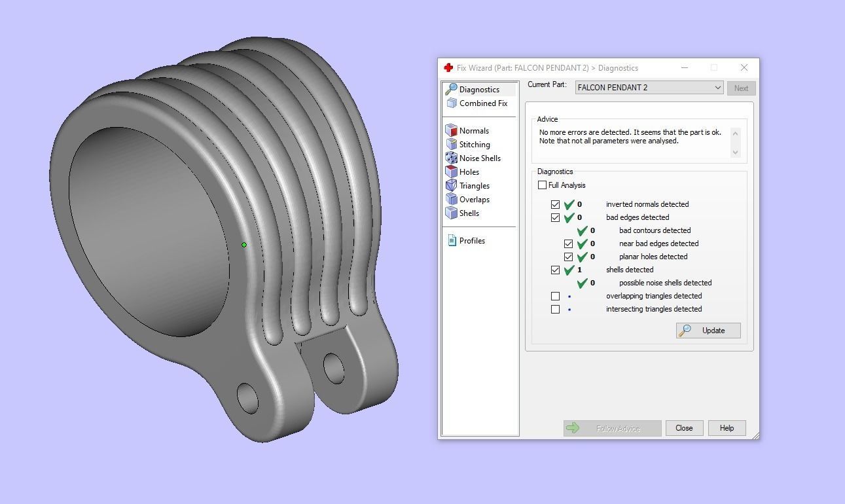Uncheck near bad edges detection
This screenshot has height=504, width=845.
pos(568,243)
